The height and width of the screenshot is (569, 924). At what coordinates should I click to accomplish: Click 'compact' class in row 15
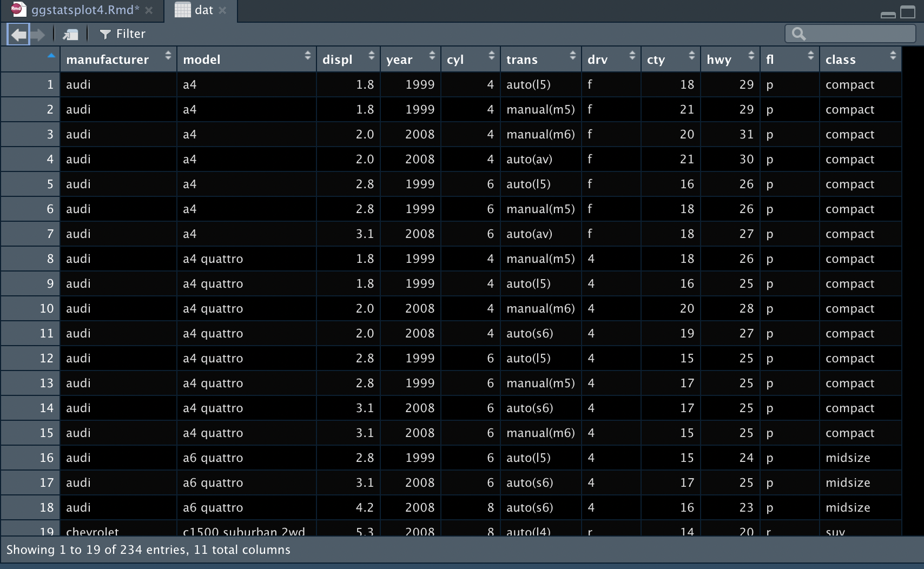coord(850,433)
